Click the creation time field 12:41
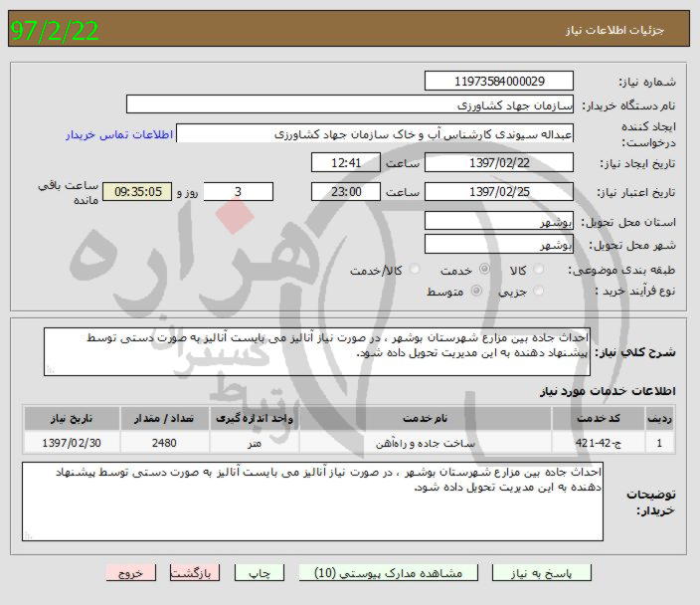700x605 pixels. click(x=346, y=162)
